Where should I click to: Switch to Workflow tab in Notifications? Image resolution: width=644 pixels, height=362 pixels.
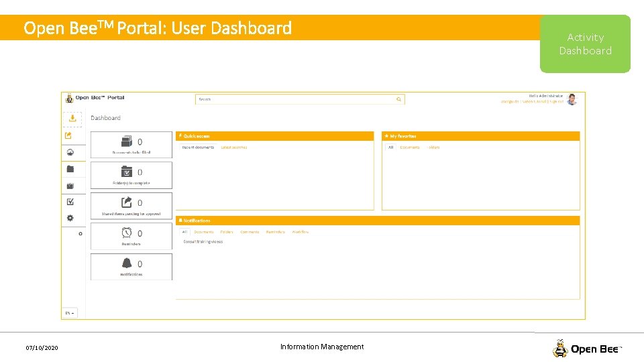pyautogui.click(x=301, y=232)
